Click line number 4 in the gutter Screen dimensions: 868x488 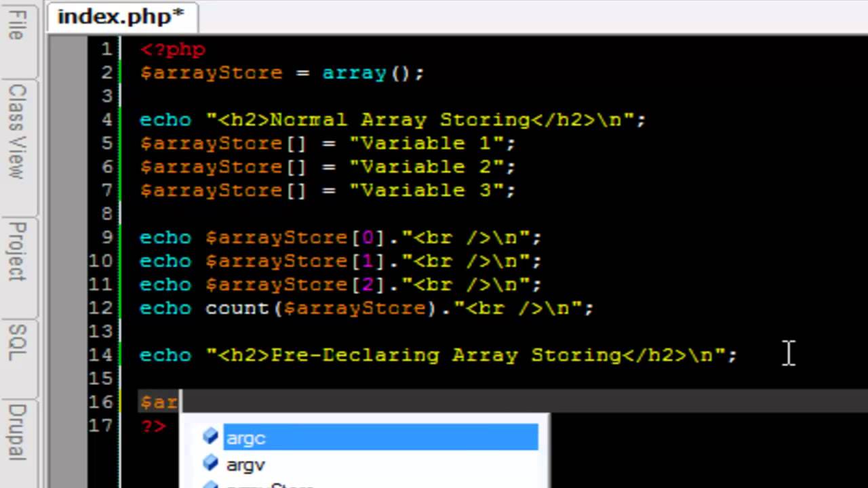(106, 120)
